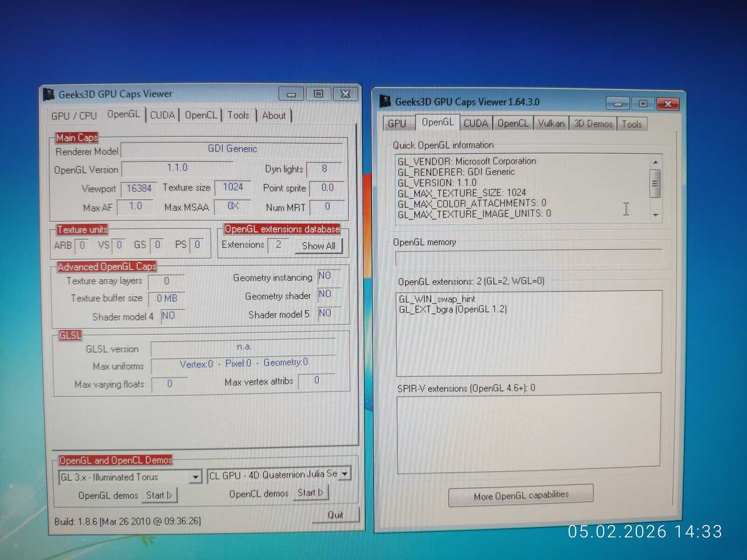Image resolution: width=747 pixels, height=560 pixels.
Task: Select the CUDA tab in the older viewer window
Action: (162, 115)
